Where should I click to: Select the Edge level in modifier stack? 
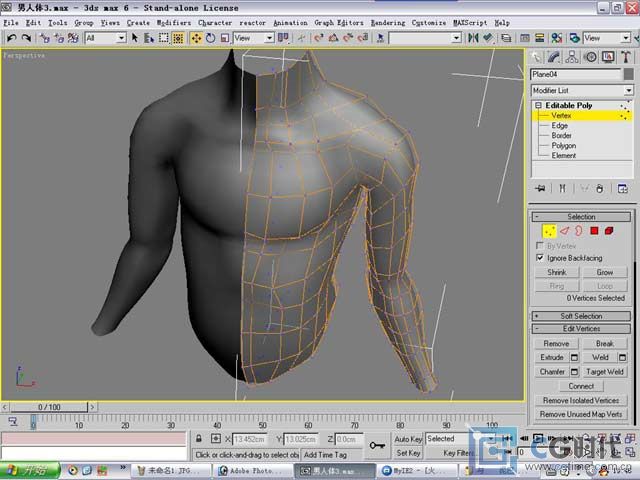(560, 125)
